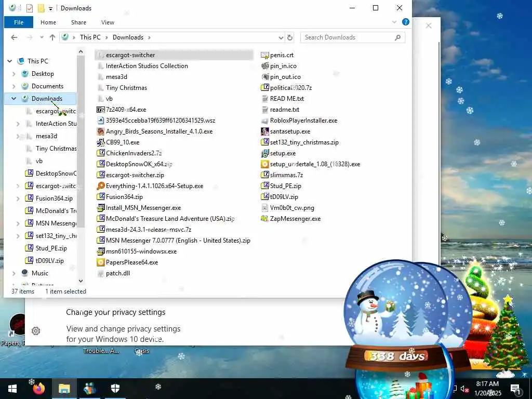
Task: Click This PC in the address breadcrumb
Action: pos(90,37)
